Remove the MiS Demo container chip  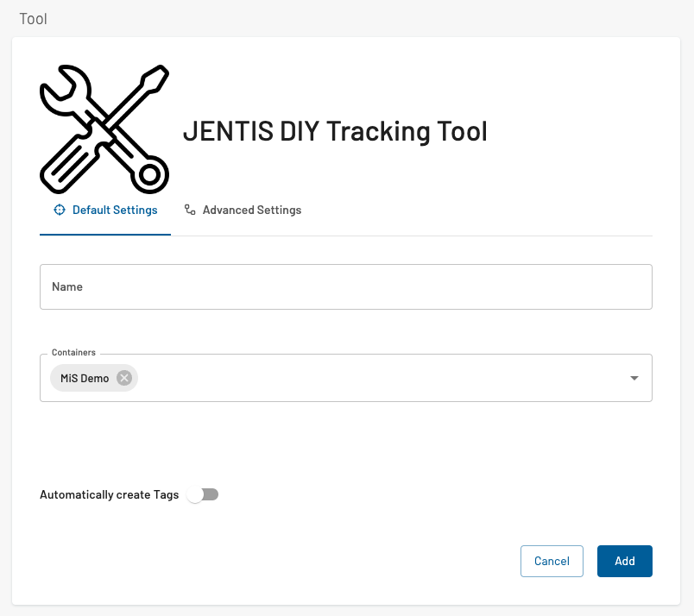(x=124, y=378)
